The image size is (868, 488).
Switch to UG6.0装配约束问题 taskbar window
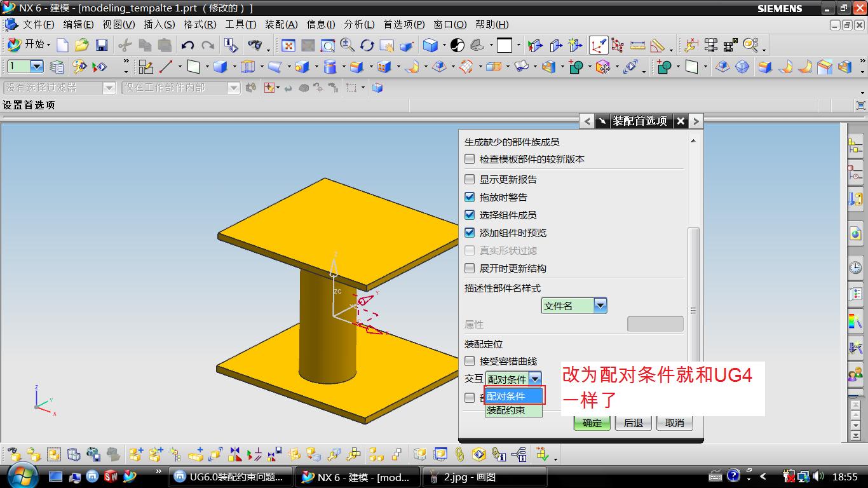pos(231,477)
